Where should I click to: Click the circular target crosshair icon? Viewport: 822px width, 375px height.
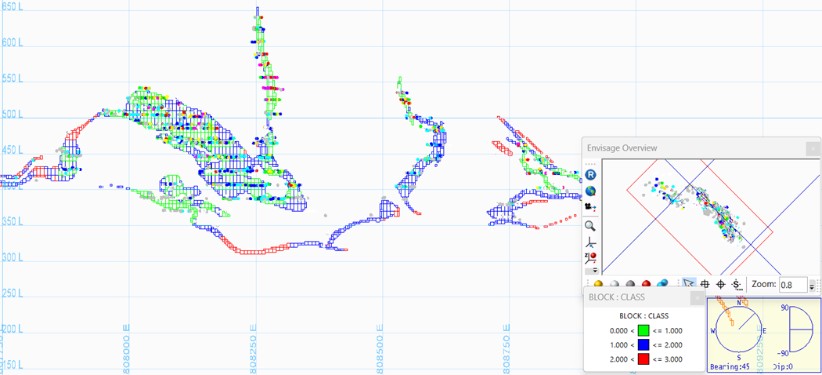point(721,284)
